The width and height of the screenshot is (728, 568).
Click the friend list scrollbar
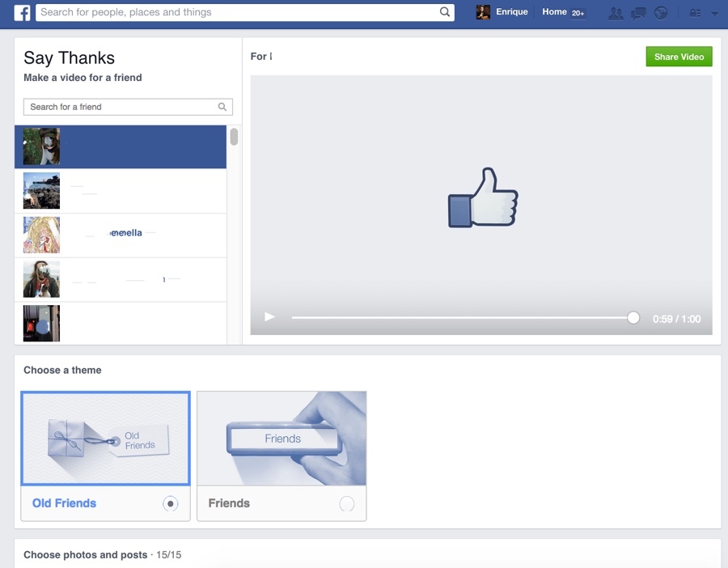[234, 137]
